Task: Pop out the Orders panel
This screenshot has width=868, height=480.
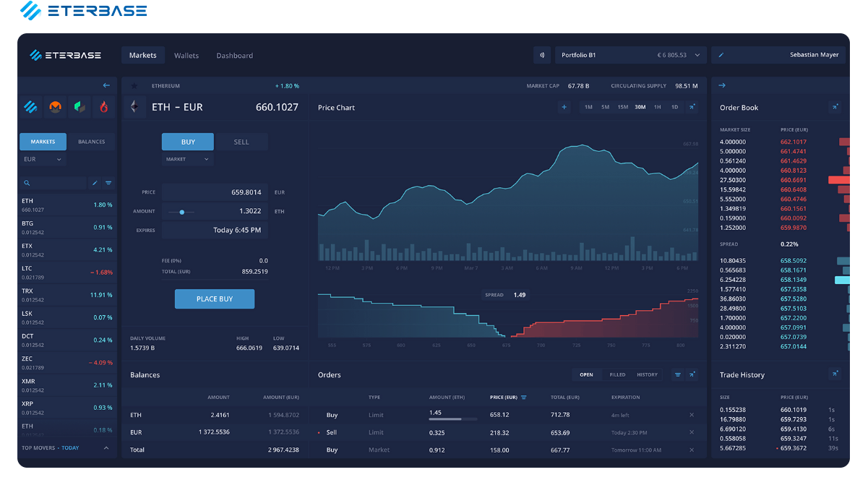Action: (x=692, y=374)
